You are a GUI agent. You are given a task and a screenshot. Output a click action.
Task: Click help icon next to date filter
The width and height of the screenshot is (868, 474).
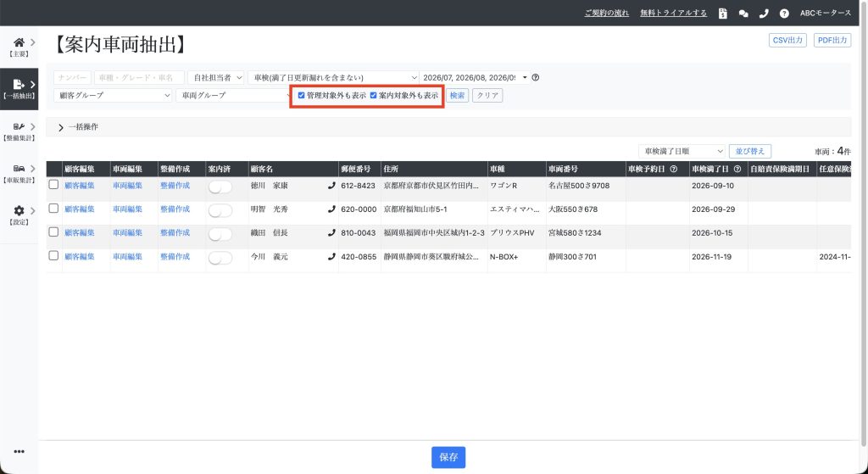coord(536,77)
